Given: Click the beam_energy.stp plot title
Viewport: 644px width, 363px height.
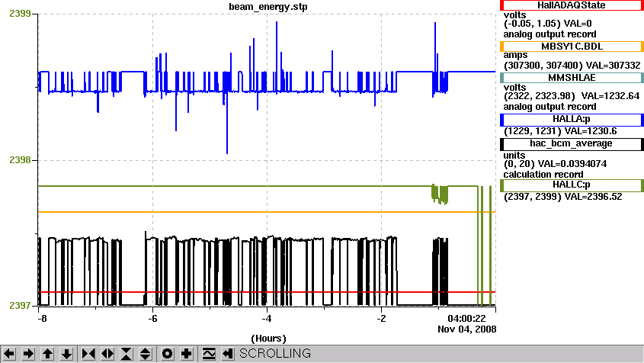Looking at the screenshot, I should coord(268,7).
